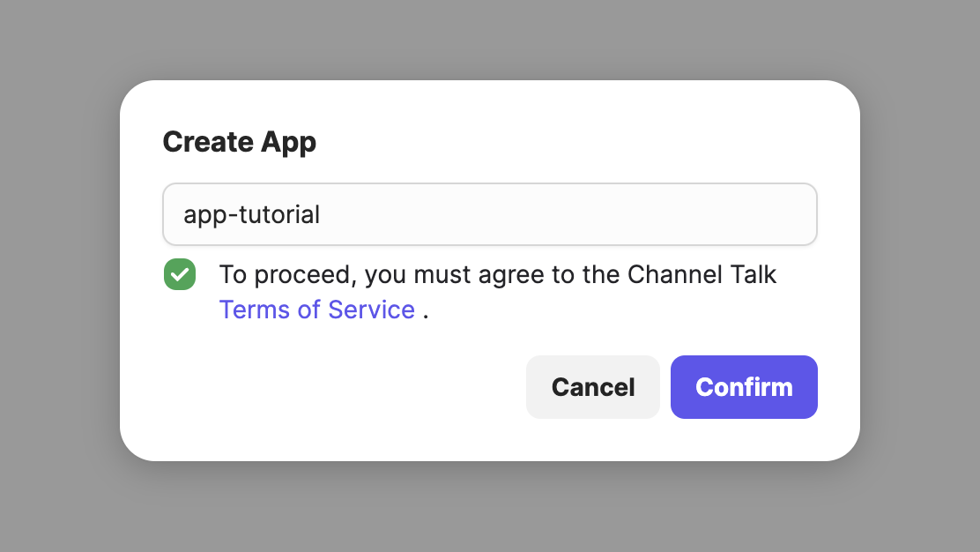Image resolution: width=980 pixels, height=552 pixels.
Task: Click the Create App dialog title
Action: click(240, 141)
